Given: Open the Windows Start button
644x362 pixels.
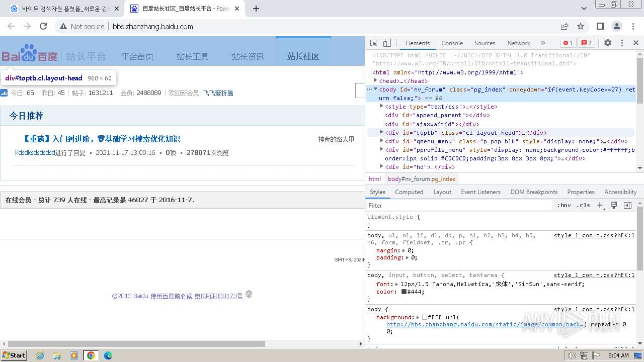Looking at the screenshot, I should [x=14, y=355].
